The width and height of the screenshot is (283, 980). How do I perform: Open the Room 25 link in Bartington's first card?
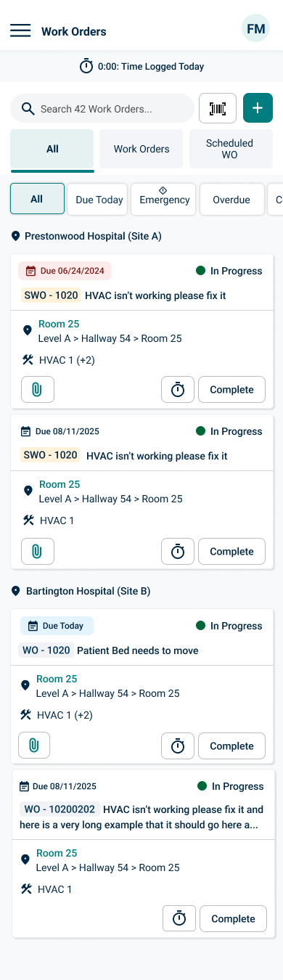coord(57,679)
